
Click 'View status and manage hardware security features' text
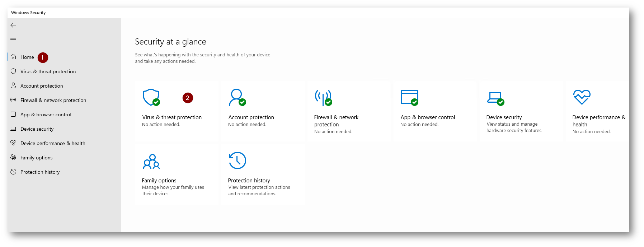(x=514, y=127)
